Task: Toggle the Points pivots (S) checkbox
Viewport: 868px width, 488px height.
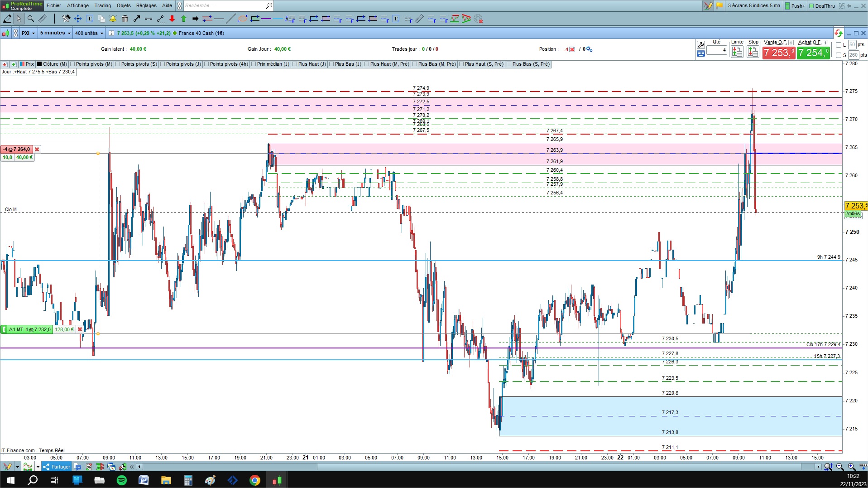Action: click(x=118, y=64)
